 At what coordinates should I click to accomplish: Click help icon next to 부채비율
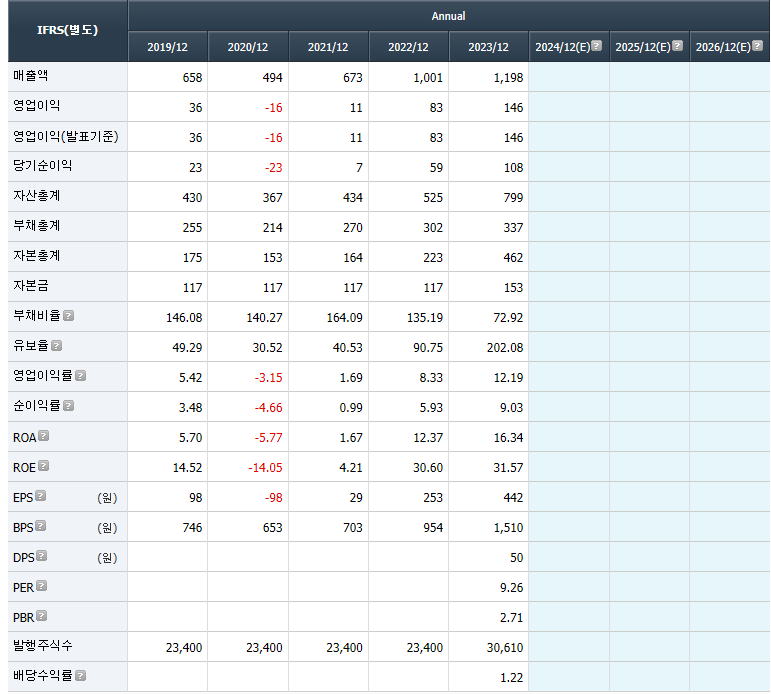point(69,316)
